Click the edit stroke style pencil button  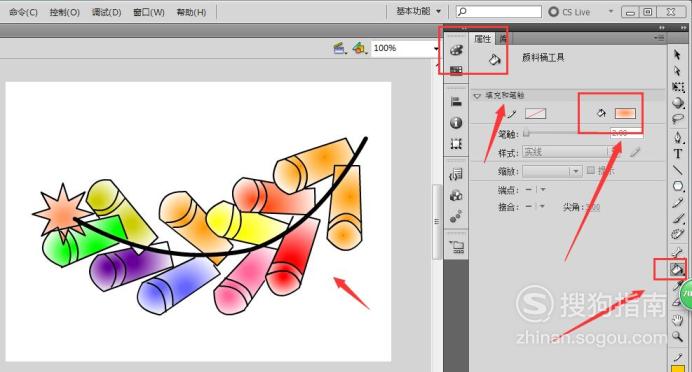pyautogui.click(x=635, y=152)
